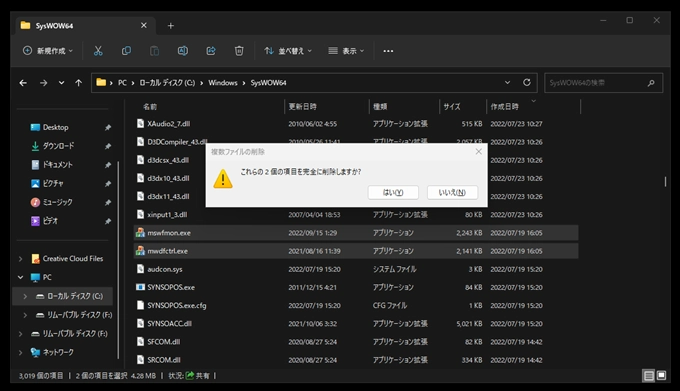680x391 pixels.
Task: Select SYNSOPOS.exe.cfg file name
Action: click(177, 306)
